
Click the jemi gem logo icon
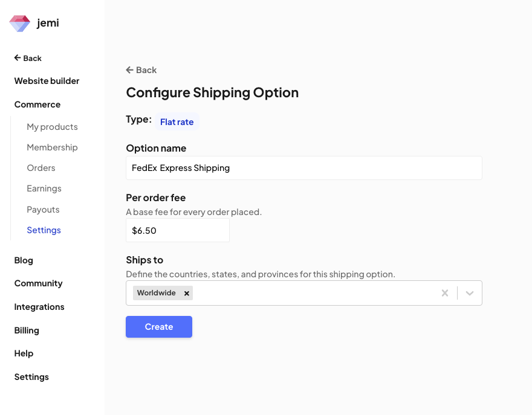point(19,24)
